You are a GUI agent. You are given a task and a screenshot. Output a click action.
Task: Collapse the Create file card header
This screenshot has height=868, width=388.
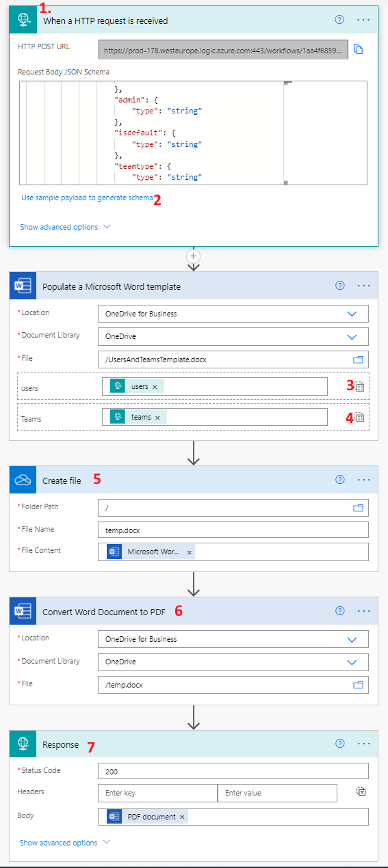[194, 480]
